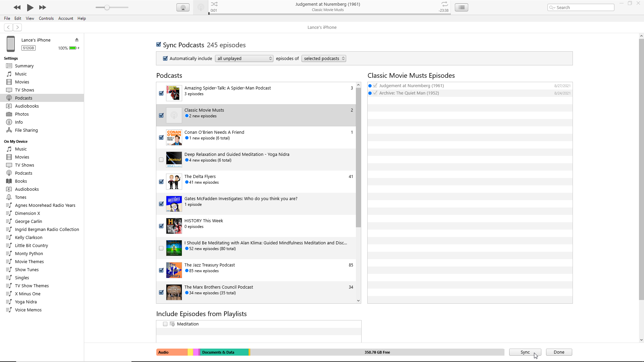Screen dimensions: 644x362
Task: Toggle Automatically include checkbox
Action: click(165, 58)
